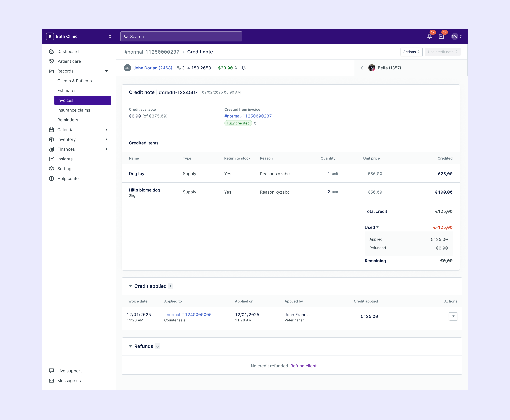Screen dimensions: 510x420
Task: Open Live support chat icon
Action: [x=51, y=371]
